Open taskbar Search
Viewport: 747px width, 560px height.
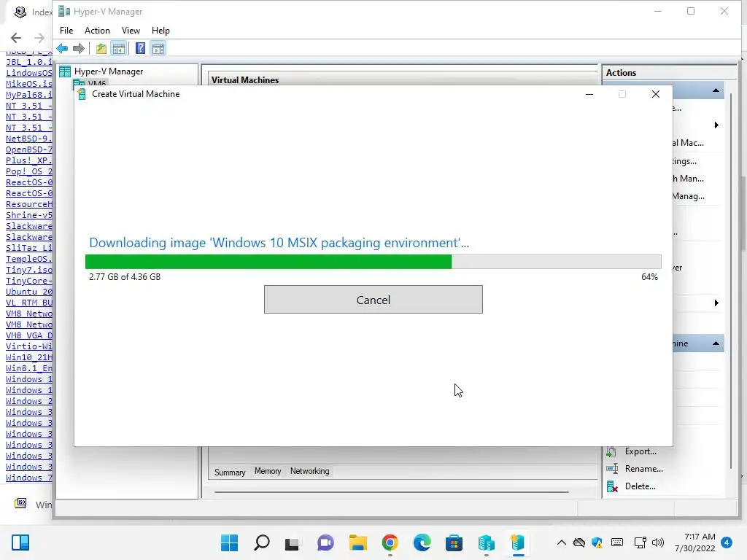(262, 542)
